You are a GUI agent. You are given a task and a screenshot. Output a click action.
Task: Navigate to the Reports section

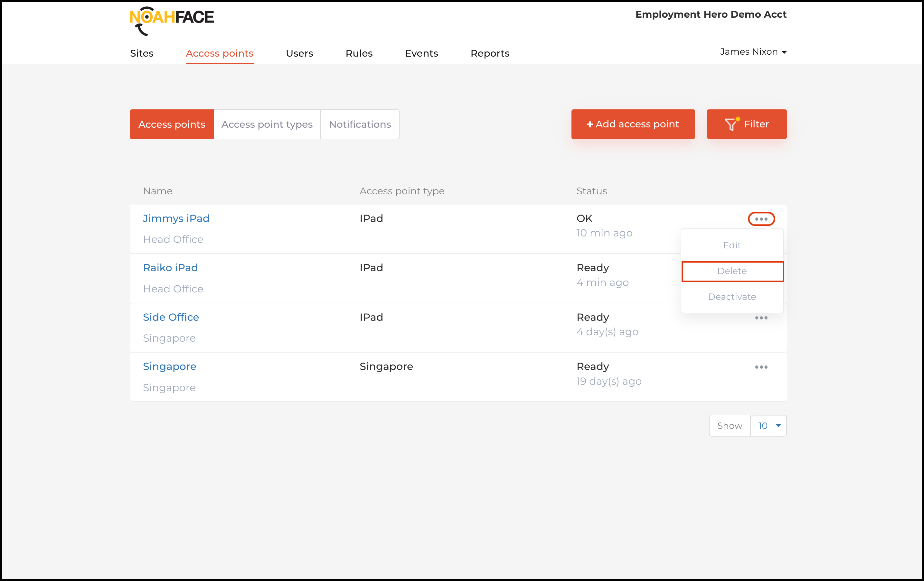click(x=490, y=53)
